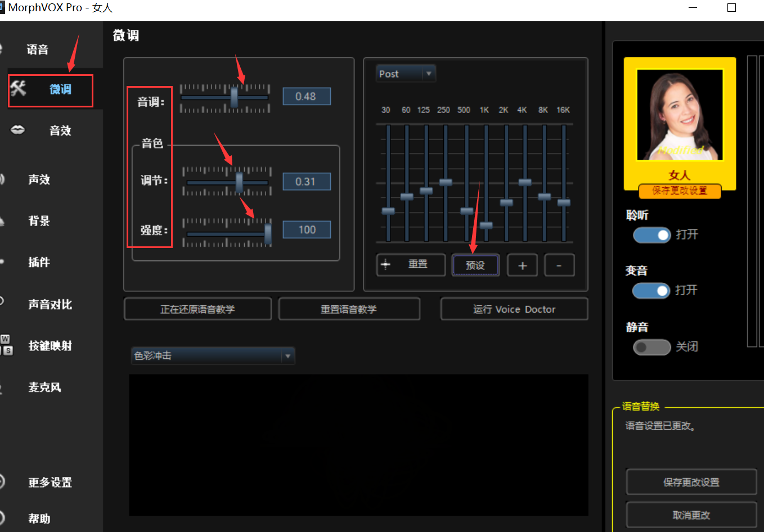764x532 pixels.
Task: Click the 强度 strength slider handle
Action: 268,234
